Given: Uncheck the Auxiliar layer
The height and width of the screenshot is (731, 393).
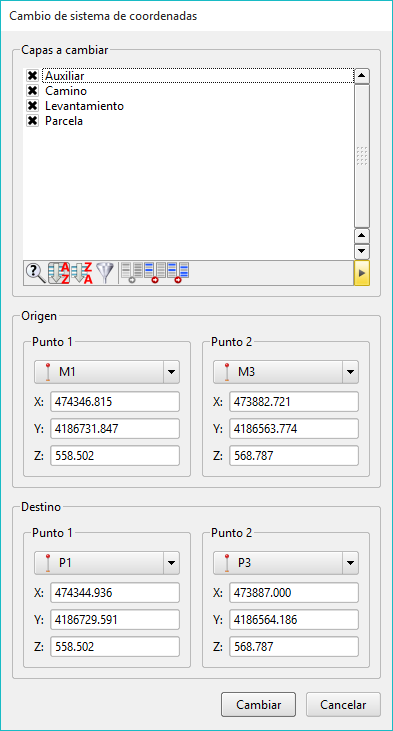Looking at the screenshot, I should tap(32, 76).
